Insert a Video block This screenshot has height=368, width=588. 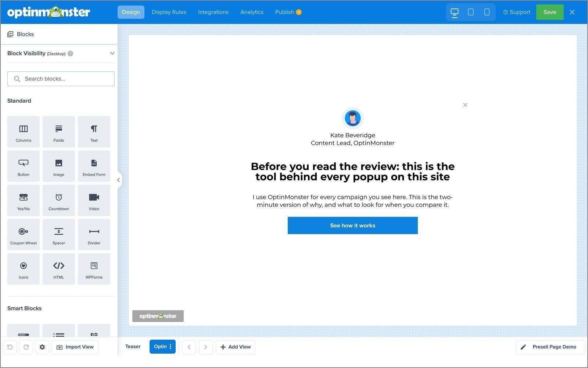pos(94,200)
